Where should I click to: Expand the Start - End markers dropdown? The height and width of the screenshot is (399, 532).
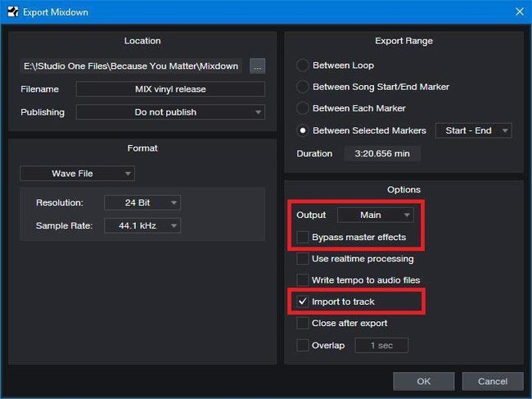click(473, 130)
